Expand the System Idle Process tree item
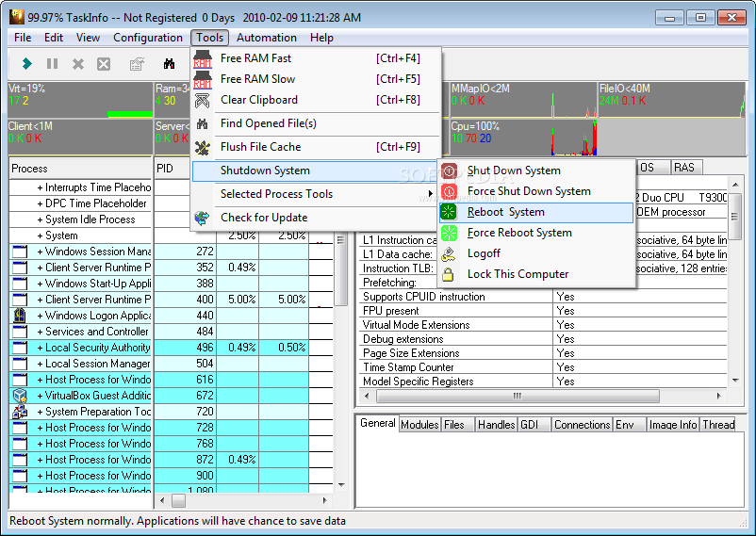The width and height of the screenshot is (756, 536). (40, 219)
